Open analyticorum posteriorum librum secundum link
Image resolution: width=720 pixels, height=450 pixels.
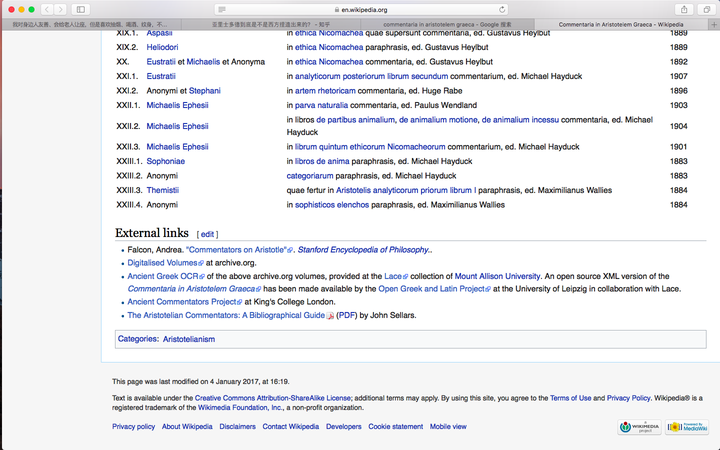(x=371, y=76)
